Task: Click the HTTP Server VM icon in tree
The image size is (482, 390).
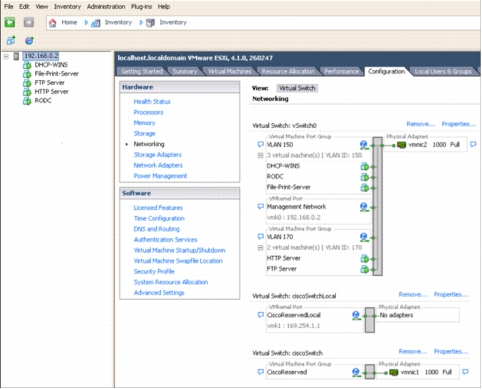Action: [x=27, y=92]
